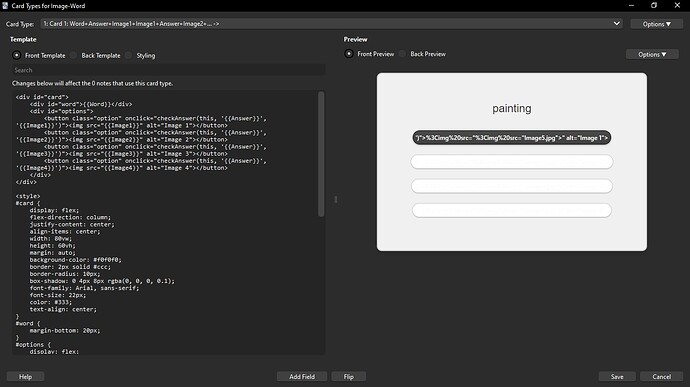Click the '<style>' line in the editor
Viewport: 690px width, 387px height.
coord(28,196)
